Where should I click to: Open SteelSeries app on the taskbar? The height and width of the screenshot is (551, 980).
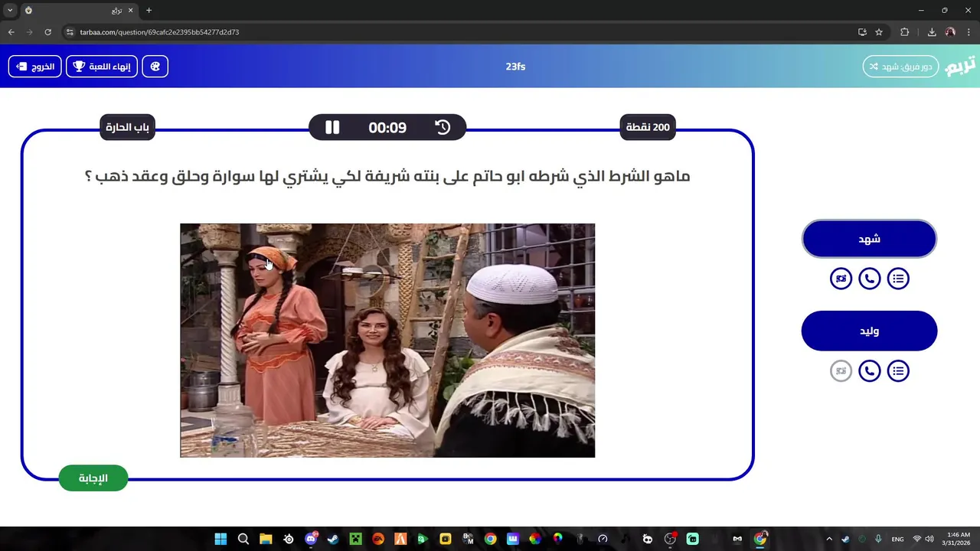point(288,539)
